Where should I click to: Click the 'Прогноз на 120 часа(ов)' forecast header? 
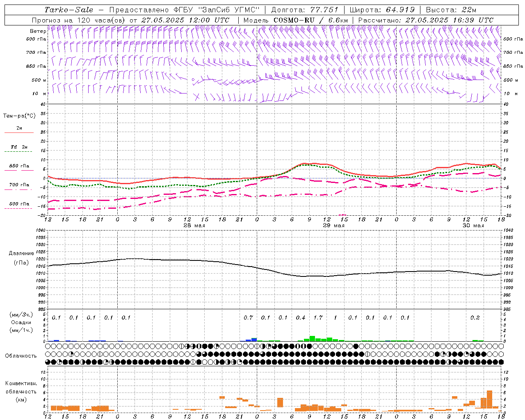pos(79,20)
